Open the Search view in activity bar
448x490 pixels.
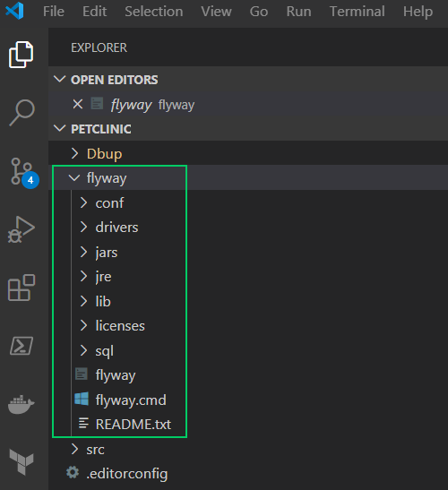point(22,113)
